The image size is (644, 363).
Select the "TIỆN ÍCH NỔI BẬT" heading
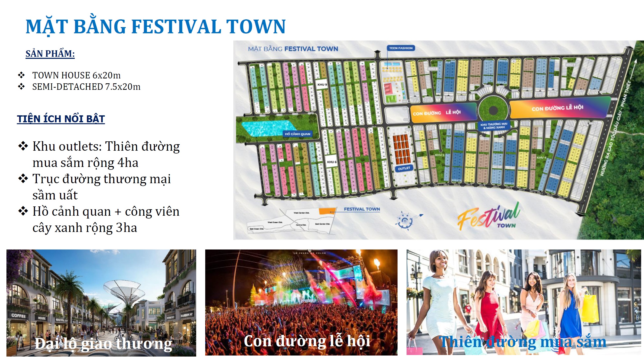tap(61, 119)
